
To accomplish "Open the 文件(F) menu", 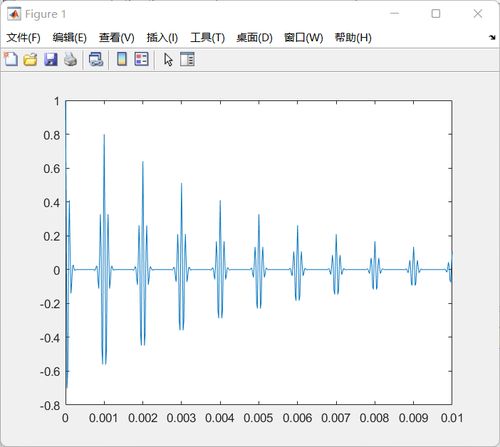I will pyautogui.click(x=23, y=38).
